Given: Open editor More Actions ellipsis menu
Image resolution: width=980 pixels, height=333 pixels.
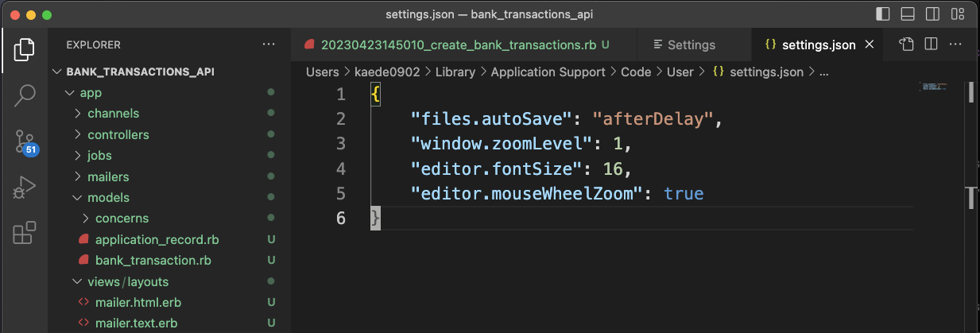Looking at the screenshot, I should [x=956, y=45].
